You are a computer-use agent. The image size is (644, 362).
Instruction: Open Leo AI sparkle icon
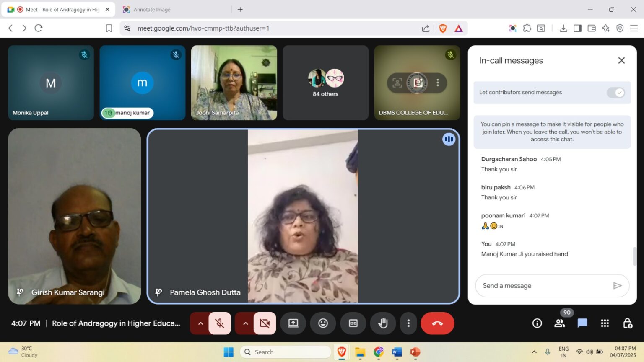point(606,28)
